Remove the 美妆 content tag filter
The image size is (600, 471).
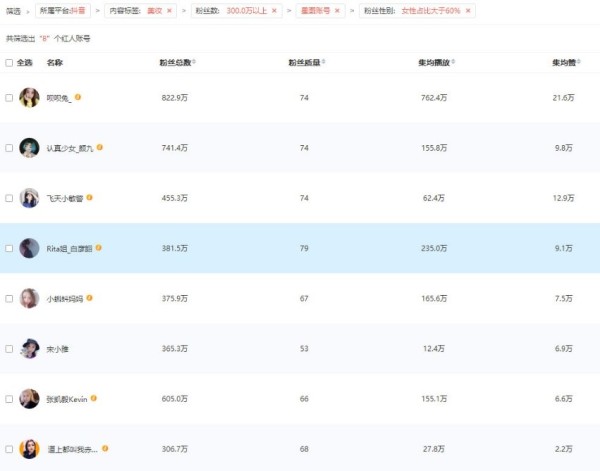[169, 10]
